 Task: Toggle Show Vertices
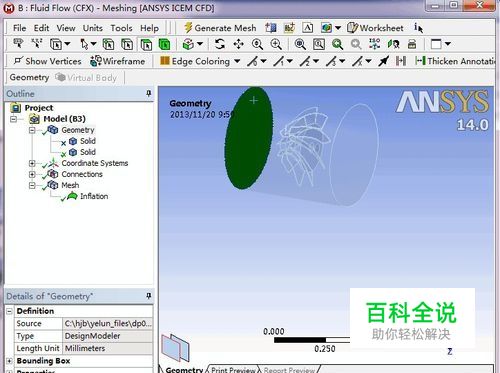47,61
